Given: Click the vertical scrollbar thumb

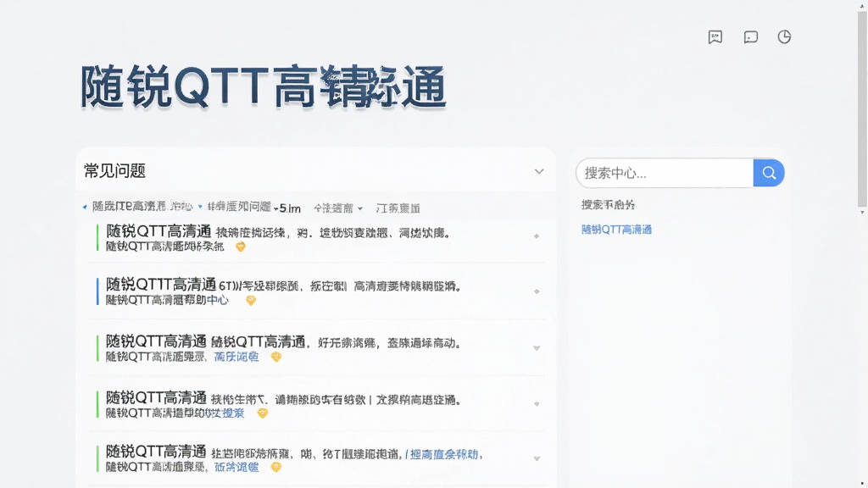Looking at the screenshot, I should [862, 108].
